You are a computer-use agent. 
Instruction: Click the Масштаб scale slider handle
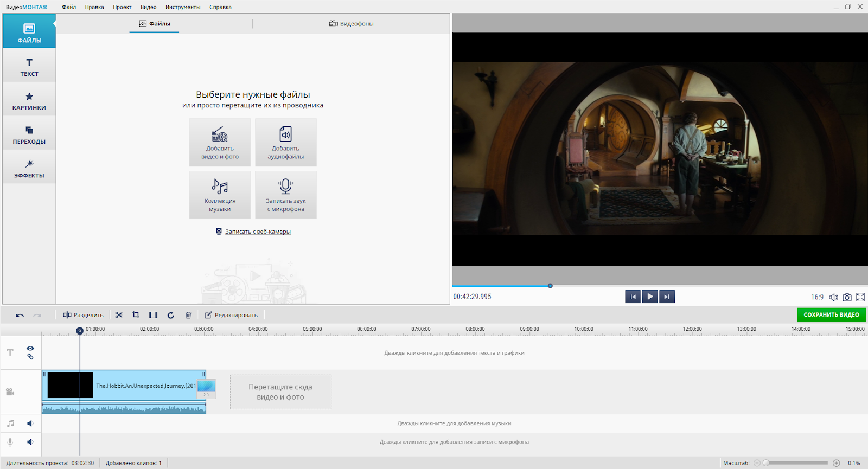(x=766, y=463)
